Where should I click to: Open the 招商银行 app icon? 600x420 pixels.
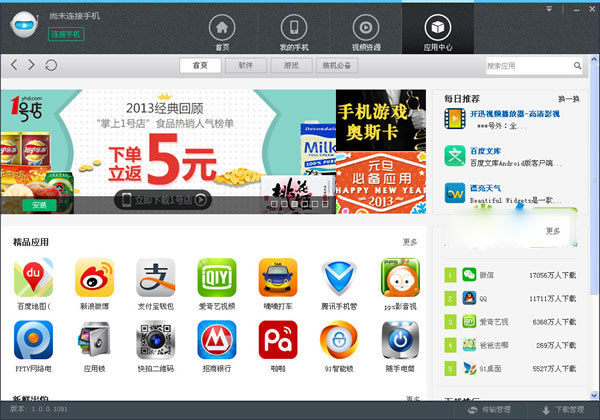click(217, 340)
